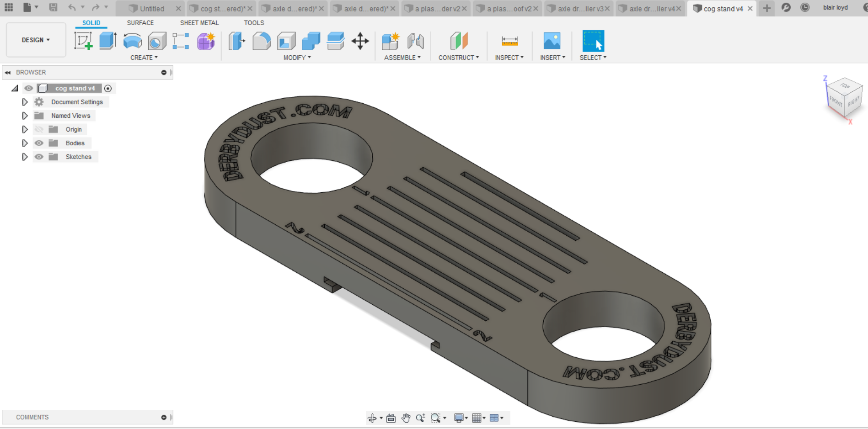Open the INSPECT dropdown menu
The image size is (868, 429).
tap(509, 58)
